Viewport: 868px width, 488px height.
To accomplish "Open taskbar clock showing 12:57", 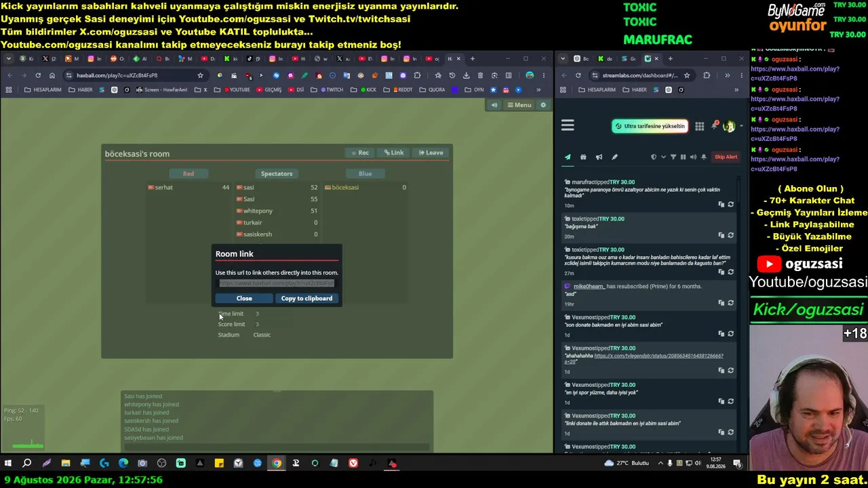I will 716,464.
